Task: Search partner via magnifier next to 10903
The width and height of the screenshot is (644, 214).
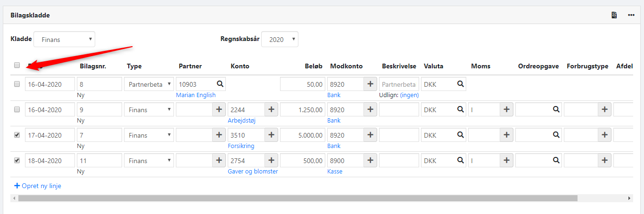Action: [x=220, y=84]
